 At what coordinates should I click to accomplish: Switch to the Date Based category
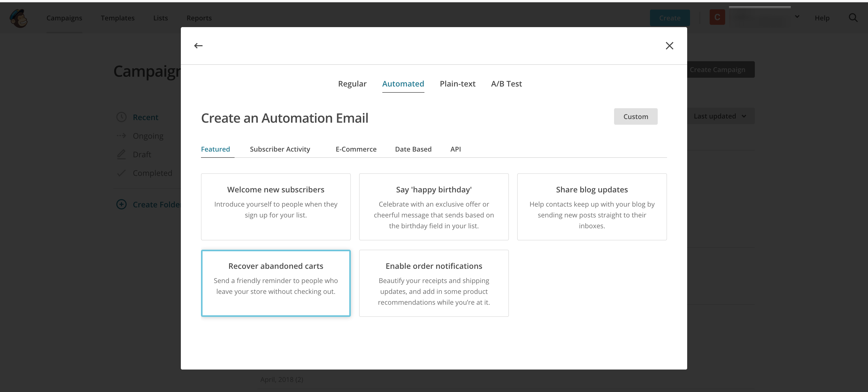(x=413, y=149)
